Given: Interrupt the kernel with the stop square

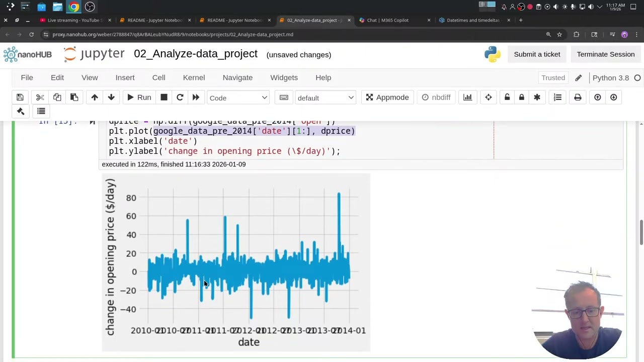Looking at the screenshot, I should click(x=164, y=98).
